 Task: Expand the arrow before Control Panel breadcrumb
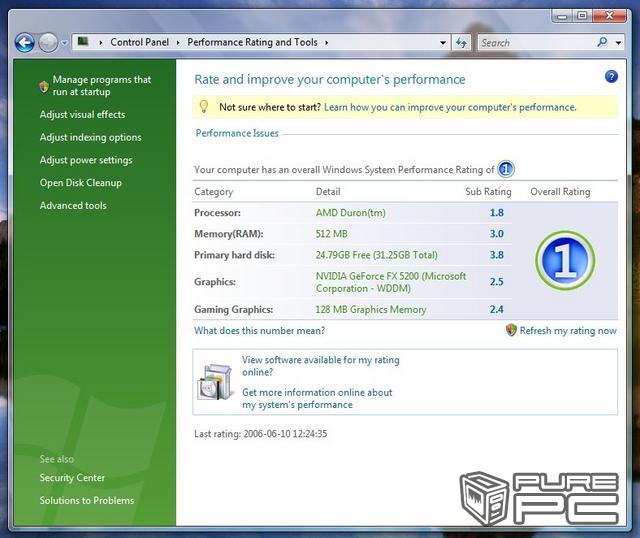[100, 42]
